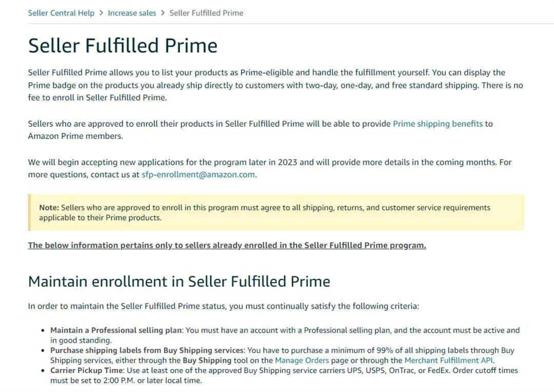Click the sfp-enrollment@amazon.com email link
This screenshot has height=392, width=554.
[198, 175]
